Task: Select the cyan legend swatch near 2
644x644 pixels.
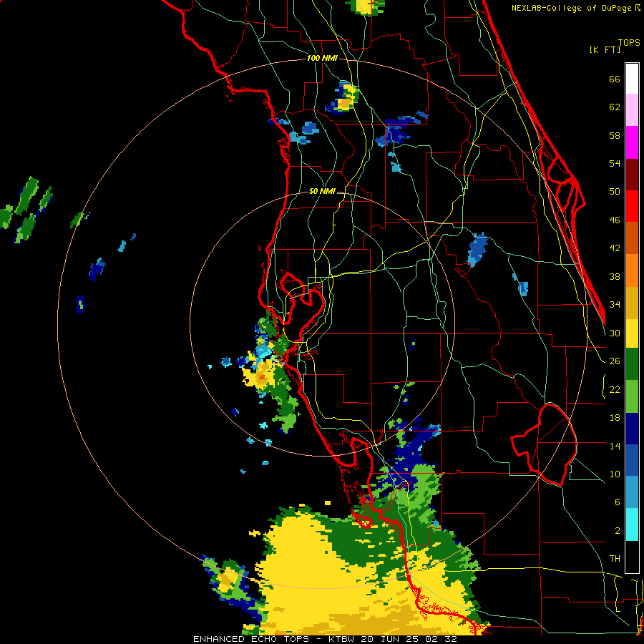Action: tap(632, 525)
